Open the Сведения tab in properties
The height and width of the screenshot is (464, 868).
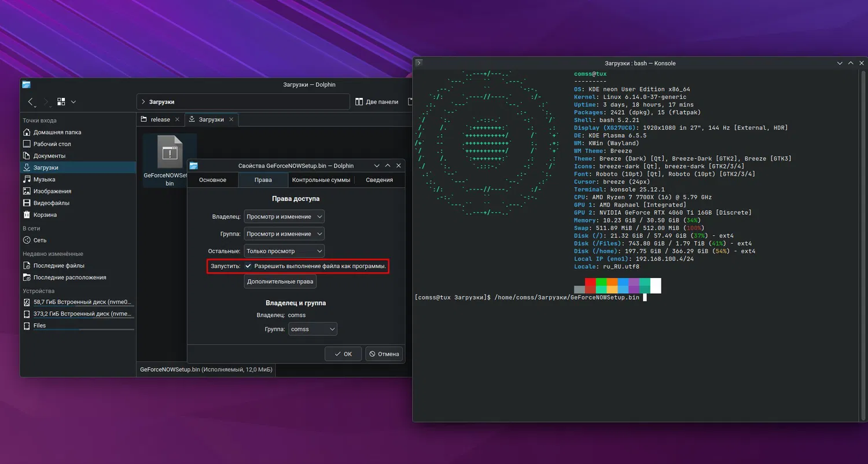click(379, 180)
